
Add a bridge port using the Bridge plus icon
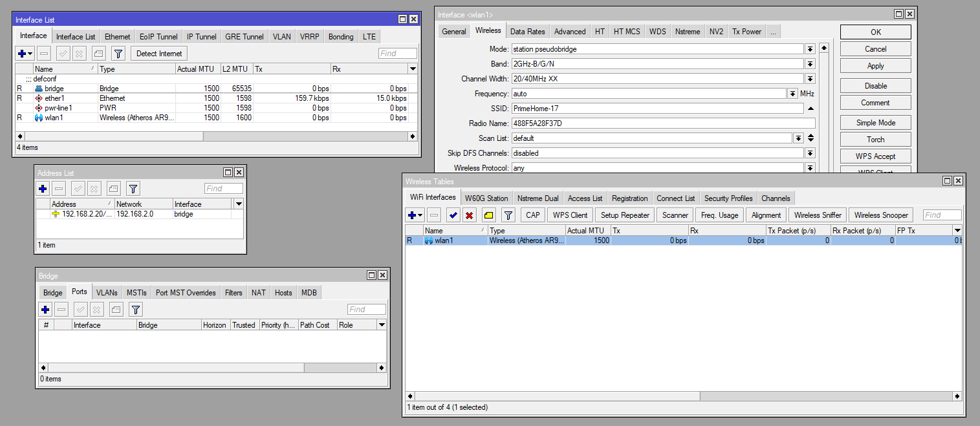coord(45,310)
